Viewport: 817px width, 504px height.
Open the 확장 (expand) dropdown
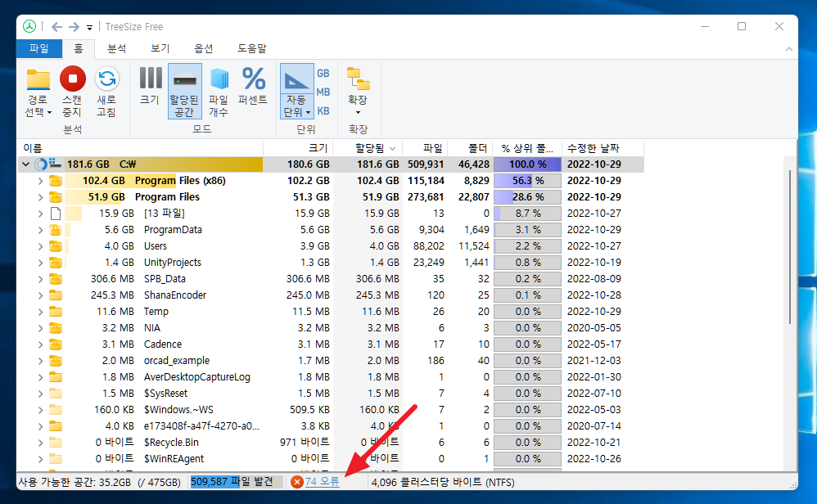coord(358,92)
